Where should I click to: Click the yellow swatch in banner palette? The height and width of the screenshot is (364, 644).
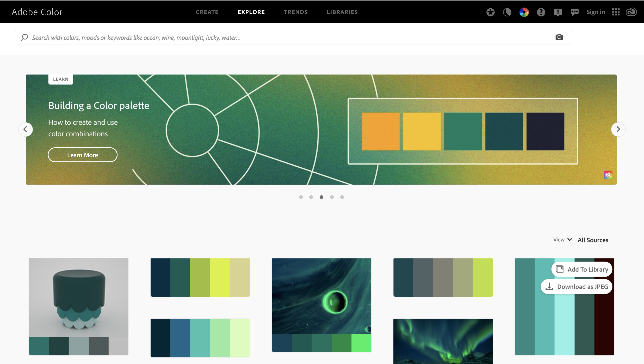coord(422,131)
